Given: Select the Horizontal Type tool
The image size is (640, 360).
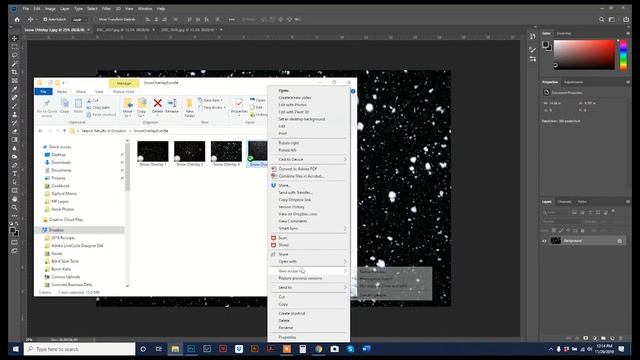Looking at the screenshot, I should (x=15, y=173).
